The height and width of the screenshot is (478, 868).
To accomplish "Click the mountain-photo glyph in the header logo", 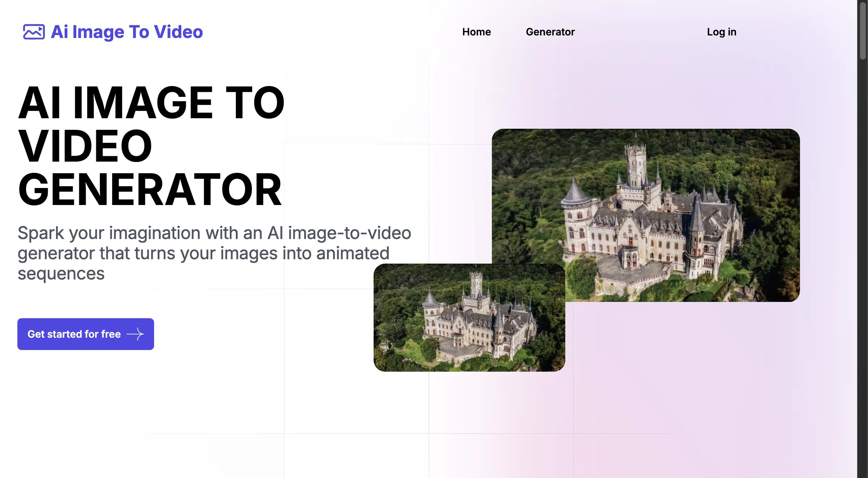I will [33, 32].
